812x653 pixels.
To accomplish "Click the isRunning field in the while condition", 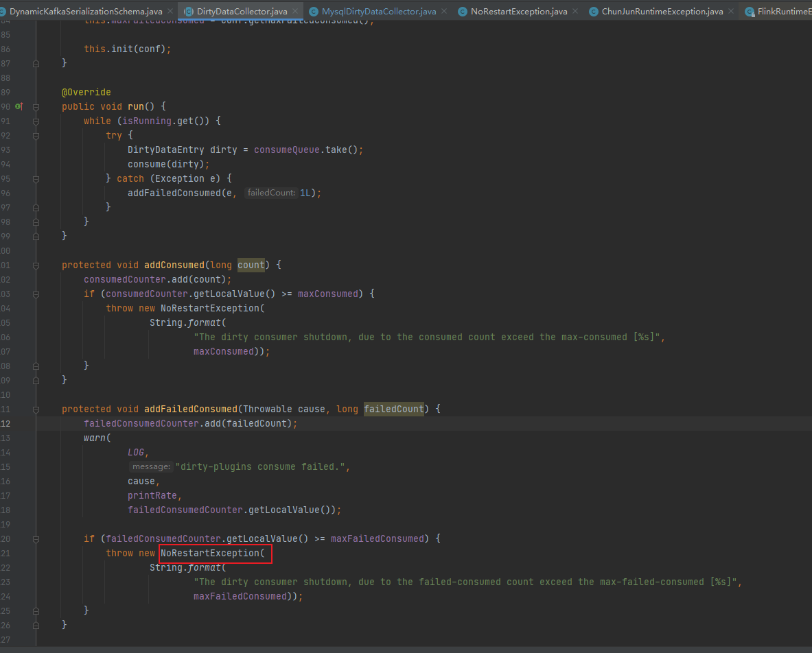I will coord(147,121).
